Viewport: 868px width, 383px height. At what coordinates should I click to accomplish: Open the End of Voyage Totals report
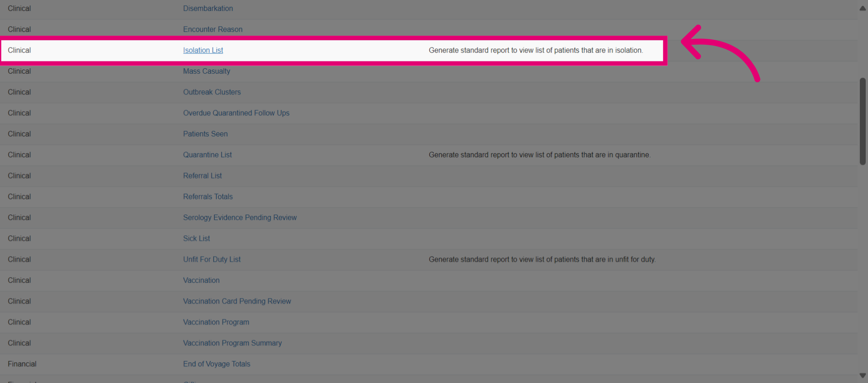coord(217,364)
